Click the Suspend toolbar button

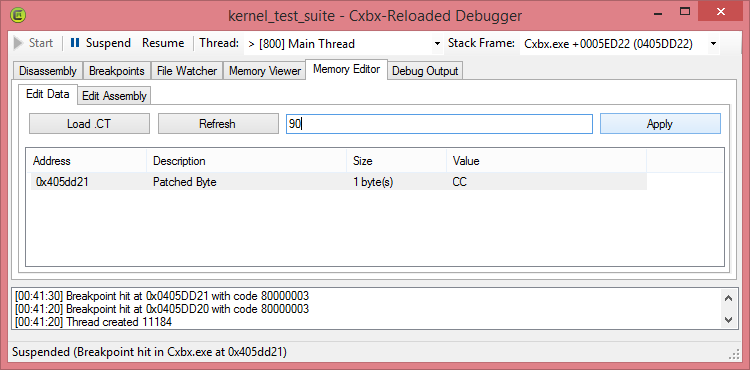(100, 43)
